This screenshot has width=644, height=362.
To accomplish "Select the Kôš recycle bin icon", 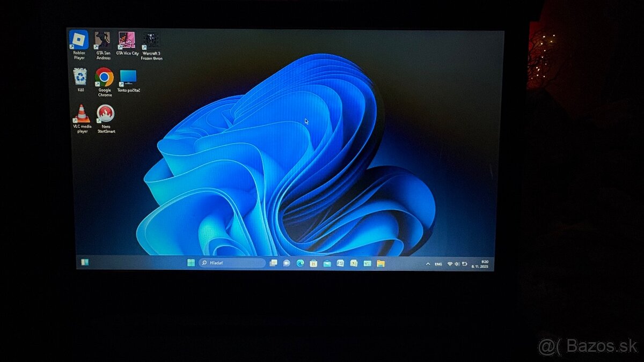I will [80, 77].
